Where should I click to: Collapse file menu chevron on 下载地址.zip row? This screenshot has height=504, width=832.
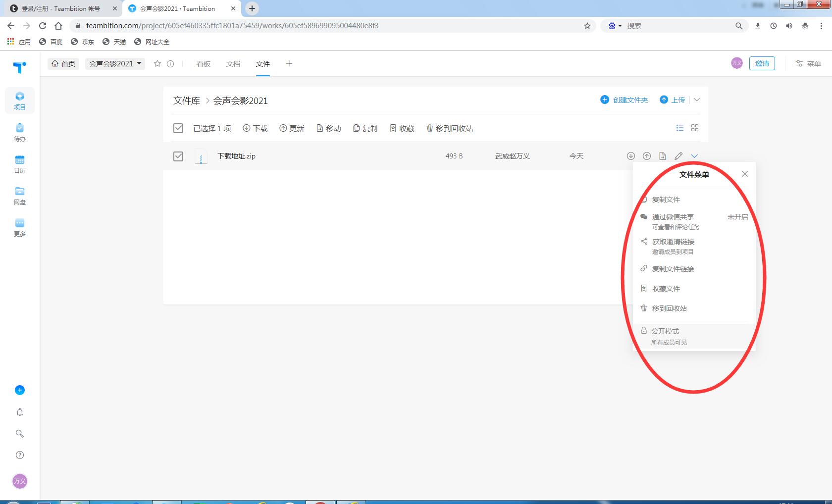pos(694,156)
